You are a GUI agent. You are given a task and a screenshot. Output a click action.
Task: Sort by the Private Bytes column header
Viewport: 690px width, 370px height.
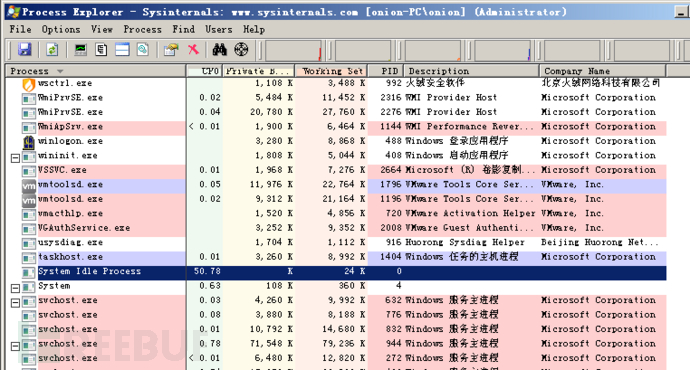point(259,71)
